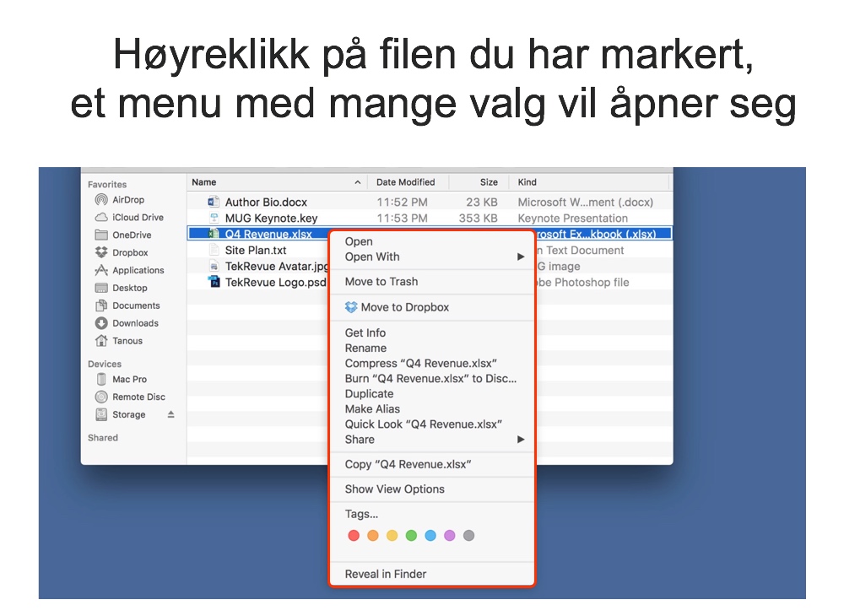Select the MUG Keynote.key file row
The width and height of the screenshot is (844, 616).
[271, 219]
